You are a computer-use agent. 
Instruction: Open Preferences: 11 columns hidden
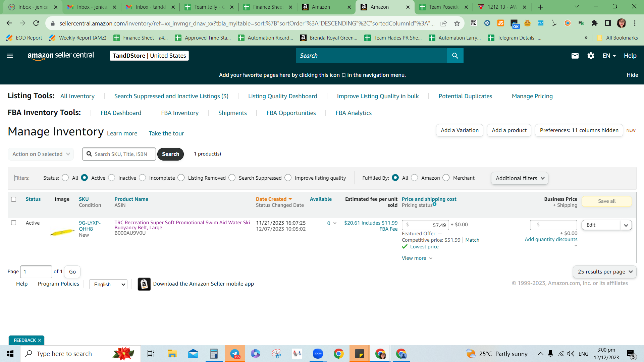(579, 130)
